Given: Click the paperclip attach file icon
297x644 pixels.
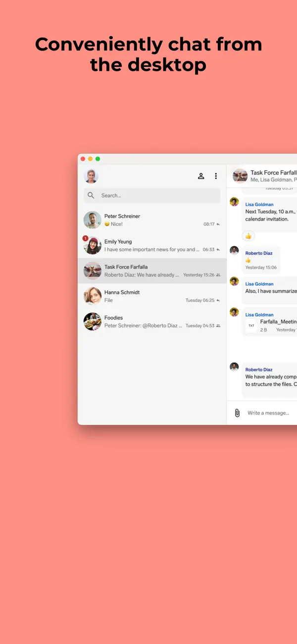Looking at the screenshot, I should coord(237,413).
